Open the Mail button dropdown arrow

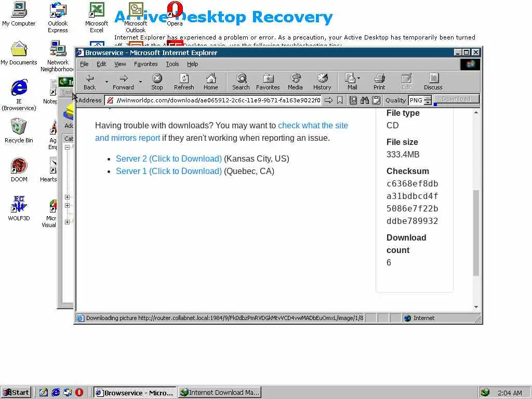[x=359, y=78]
